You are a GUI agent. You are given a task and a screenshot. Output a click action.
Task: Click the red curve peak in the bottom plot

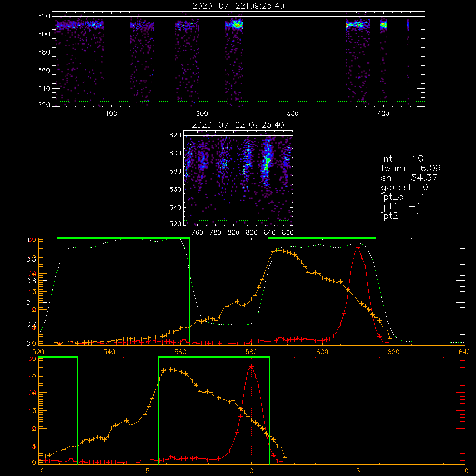[x=251, y=367]
